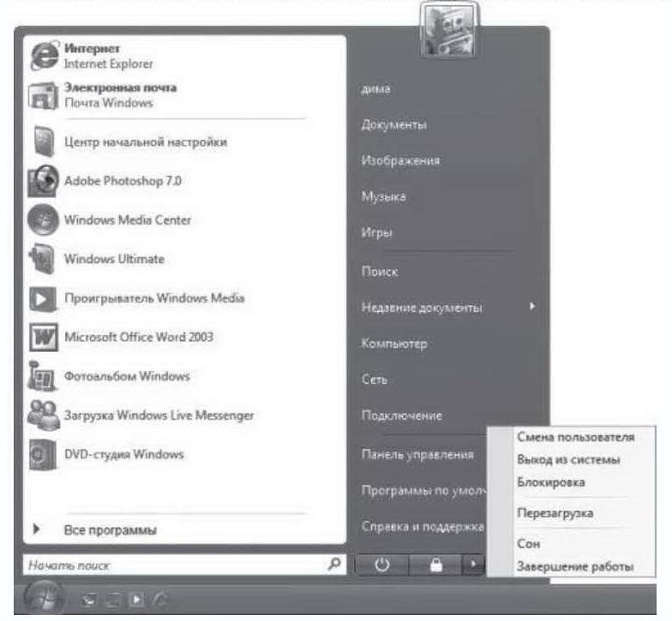Open the дима user folder

pos(375,89)
